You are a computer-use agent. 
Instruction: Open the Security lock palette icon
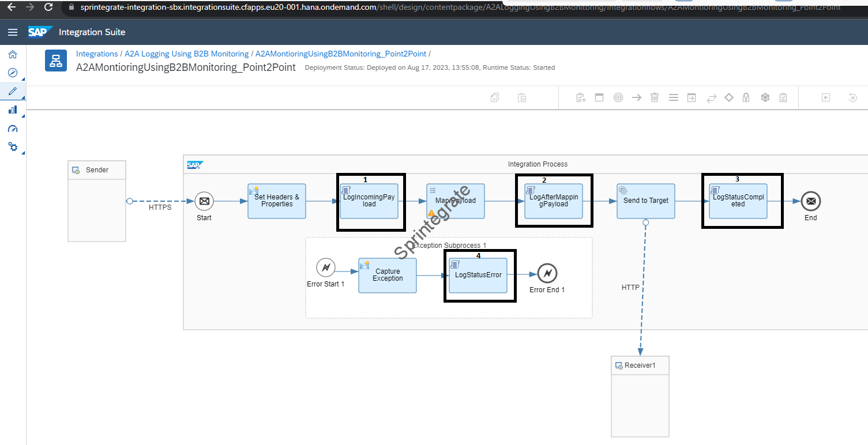[746, 97]
